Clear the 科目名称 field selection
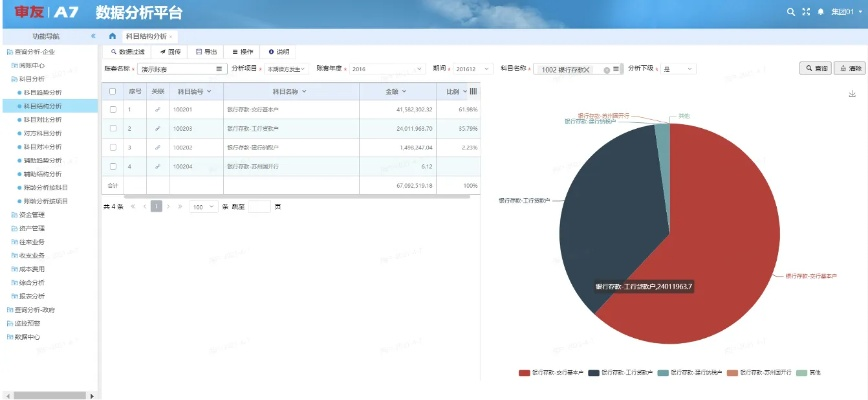This screenshot has height=400, width=868. click(x=606, y=70)
